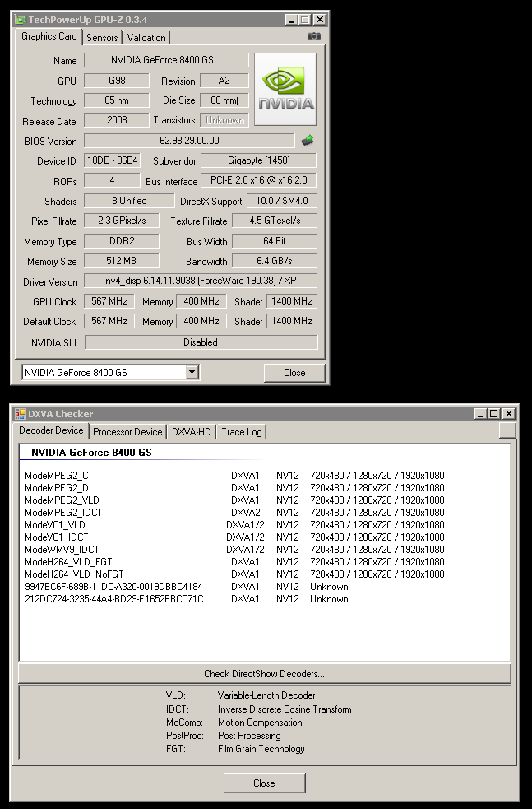Click Close button in DXVA Checker
Screen dimensions: 532x809
click(x=264, y=783)
